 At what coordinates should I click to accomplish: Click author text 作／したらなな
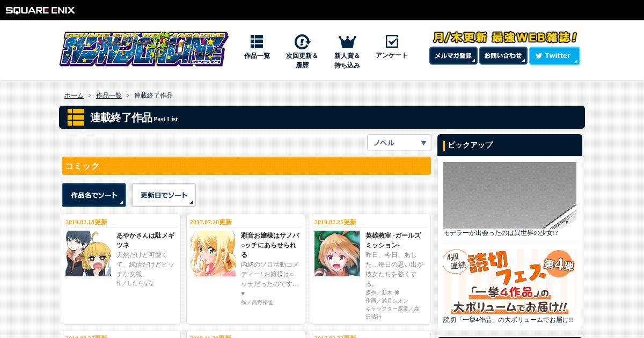click(x=135, y=283)
